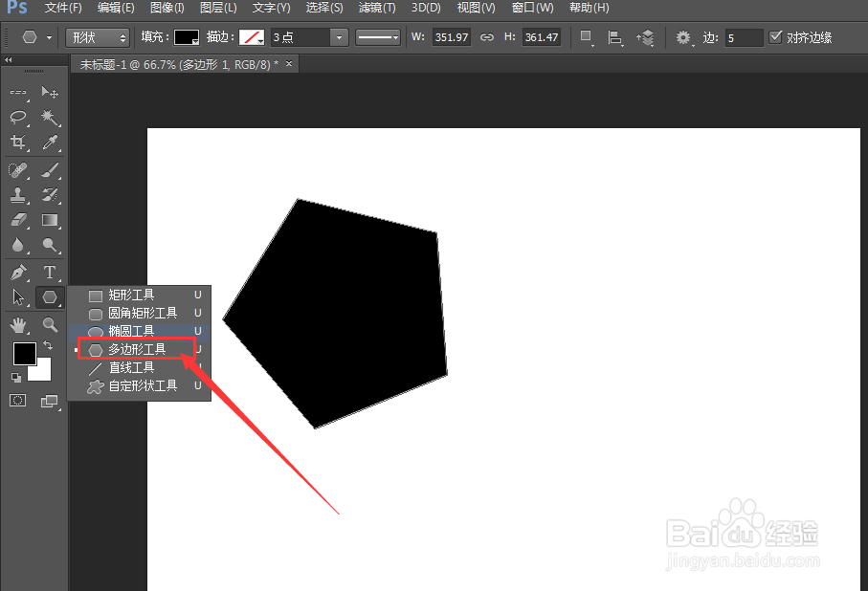This screenshot has height=591, width=868.
Task: Select the Horizontal Type tool
Action: pos(50,273)
